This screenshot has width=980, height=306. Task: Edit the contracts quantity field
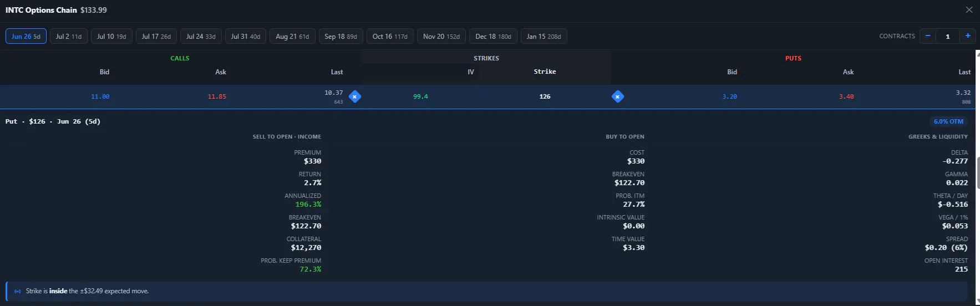click(x=948, y=36)
